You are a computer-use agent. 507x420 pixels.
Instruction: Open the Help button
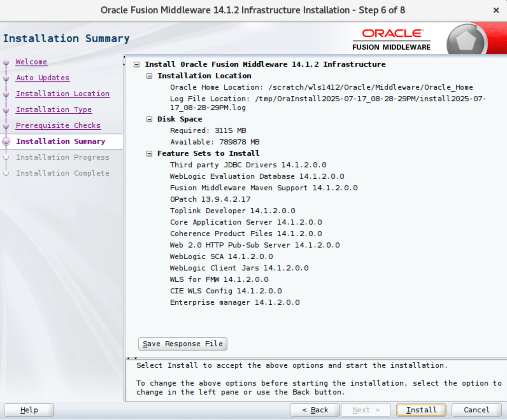pos(29,410)
